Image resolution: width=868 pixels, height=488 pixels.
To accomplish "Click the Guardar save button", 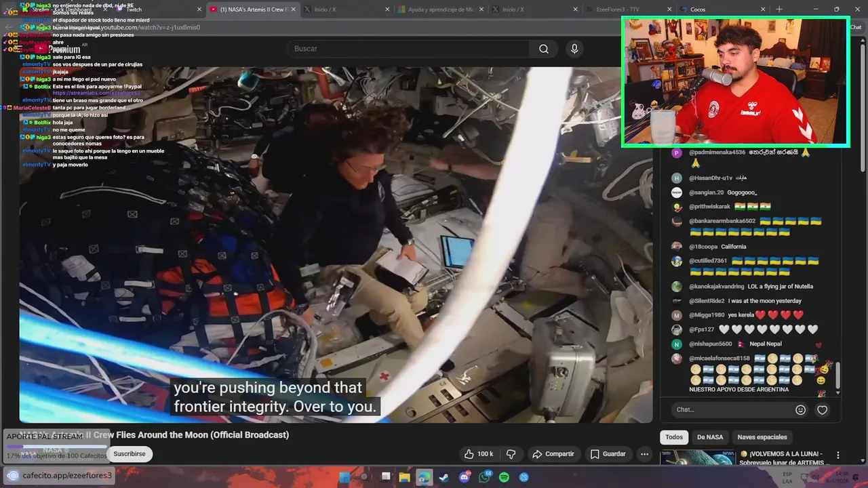I will (608, 454).
